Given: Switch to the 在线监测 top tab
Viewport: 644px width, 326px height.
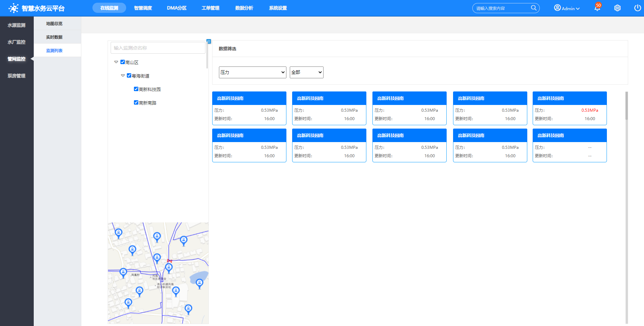Looking at the screenshot, I should click(109, 8).
